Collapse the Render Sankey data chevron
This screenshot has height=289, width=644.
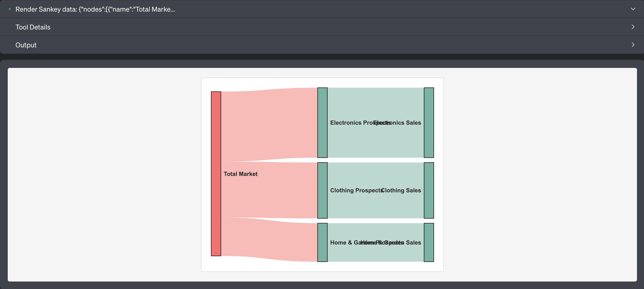coord(633,9)
